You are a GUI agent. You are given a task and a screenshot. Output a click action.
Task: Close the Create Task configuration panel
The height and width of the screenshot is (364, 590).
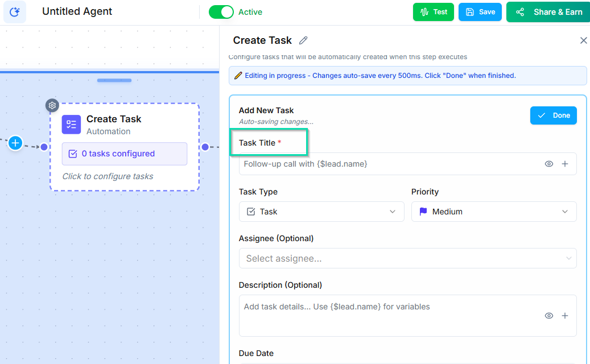click(583, 40)
